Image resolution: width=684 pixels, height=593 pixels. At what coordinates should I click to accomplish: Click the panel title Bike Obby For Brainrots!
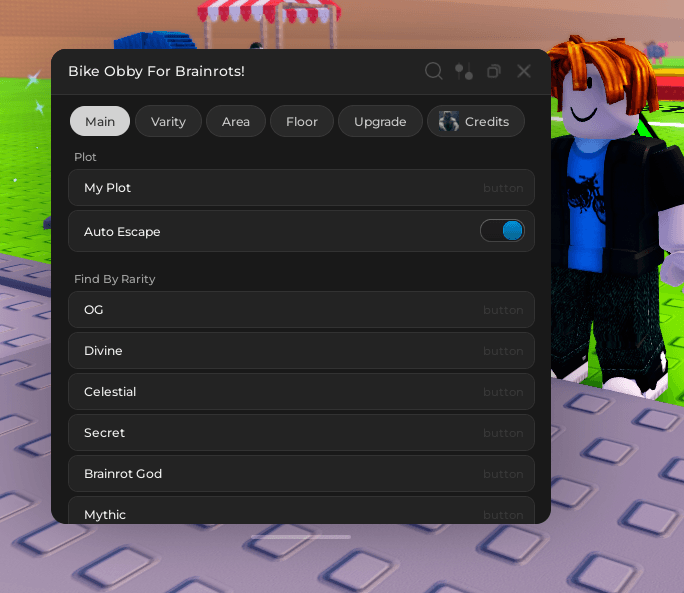click(x=156, y=71)
